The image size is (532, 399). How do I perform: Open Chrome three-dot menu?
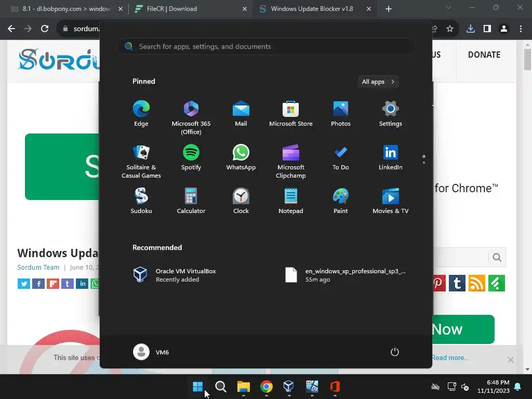(x=521, y=29)
